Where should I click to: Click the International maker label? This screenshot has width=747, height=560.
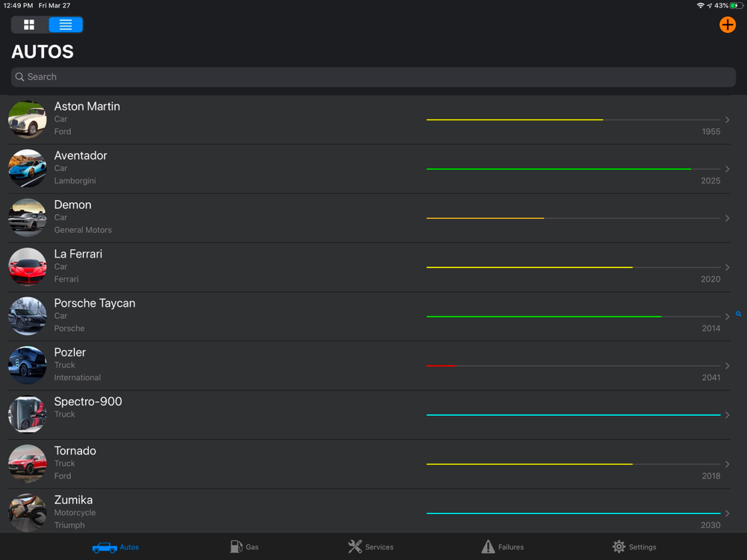coord(77,378)
